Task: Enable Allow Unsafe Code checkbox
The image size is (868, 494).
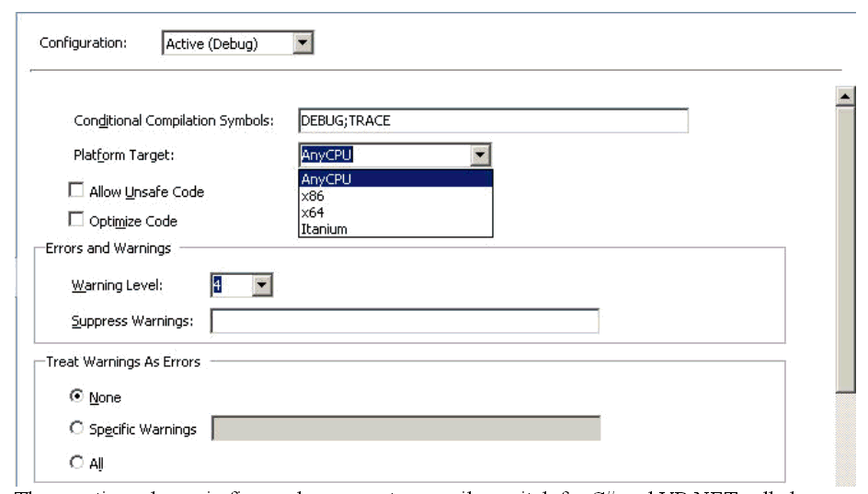Action: tap(76, 191)
